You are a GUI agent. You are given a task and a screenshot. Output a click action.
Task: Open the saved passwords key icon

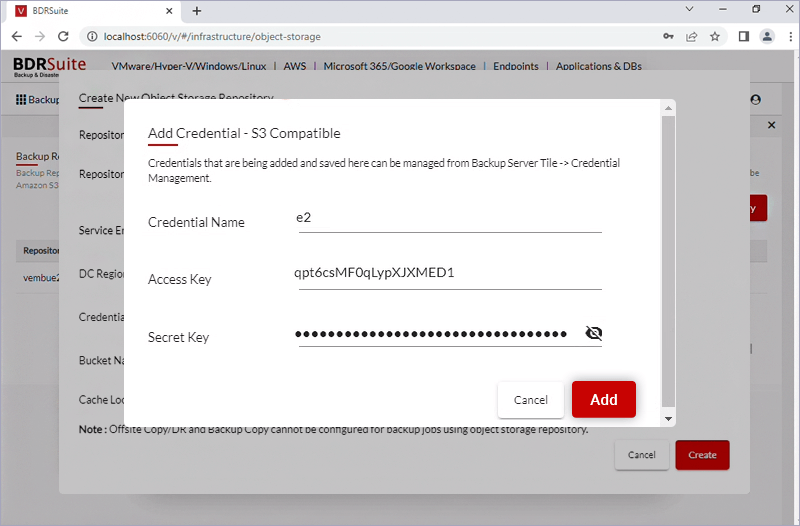click(x=668, y=36)
